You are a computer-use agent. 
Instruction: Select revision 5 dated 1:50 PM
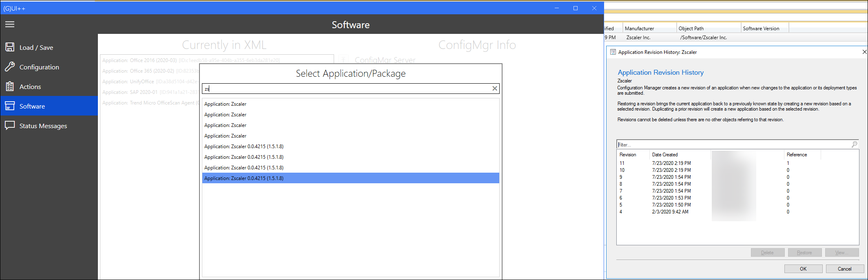(737, 205)
